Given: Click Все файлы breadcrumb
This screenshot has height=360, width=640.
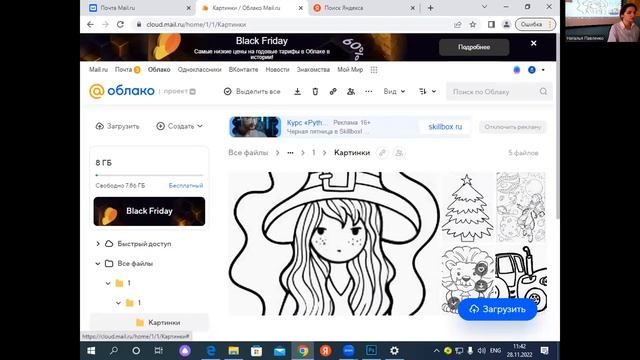Looking at the screenshot, I should click(248, 153).
